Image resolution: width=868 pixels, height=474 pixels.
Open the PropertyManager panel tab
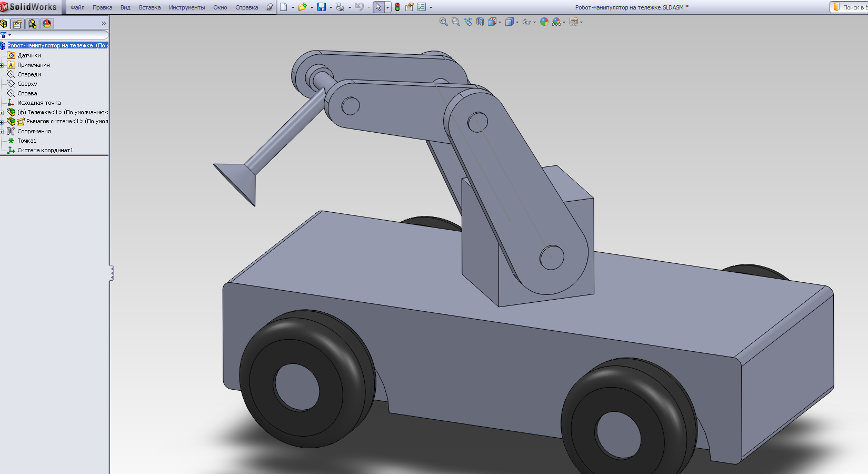[17, 24]
